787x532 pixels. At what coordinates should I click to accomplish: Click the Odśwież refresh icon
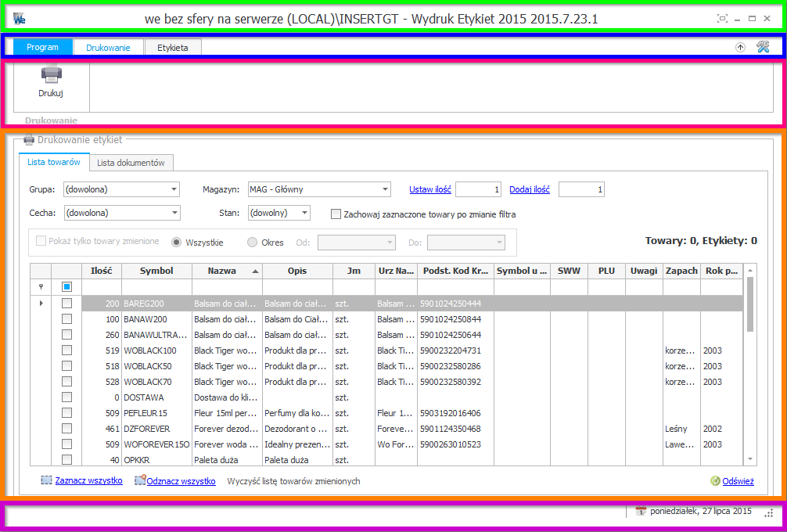715,481
